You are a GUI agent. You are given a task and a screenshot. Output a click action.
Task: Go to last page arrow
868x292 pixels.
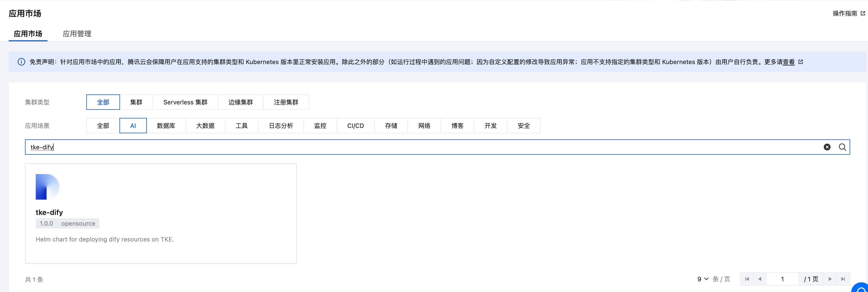click(x=843, y=279)
